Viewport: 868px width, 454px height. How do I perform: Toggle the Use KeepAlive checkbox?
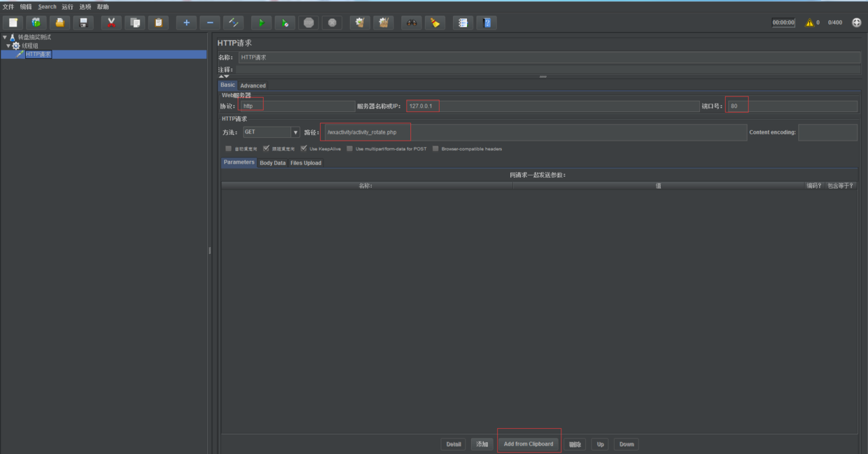304,148
